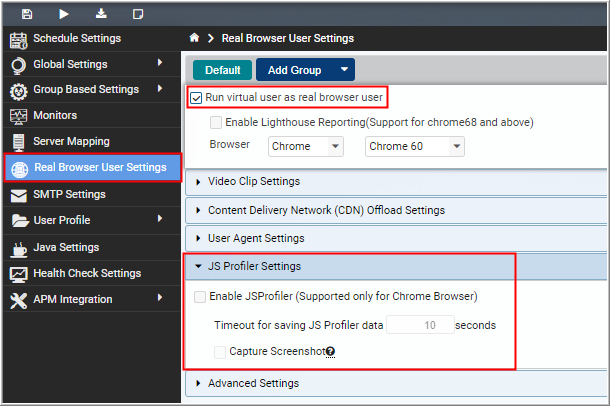This screenshot has width=610, height=406.
Task: Open the Chrome browser type dropdown
Action: 306,147
